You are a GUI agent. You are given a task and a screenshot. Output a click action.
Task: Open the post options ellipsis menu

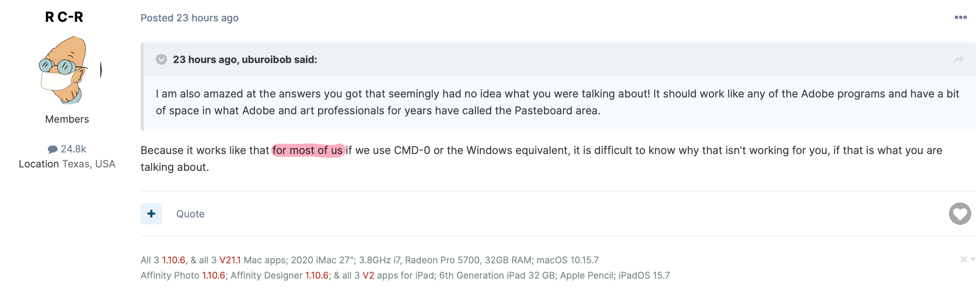pyautogui.click(x=961, y=18)
